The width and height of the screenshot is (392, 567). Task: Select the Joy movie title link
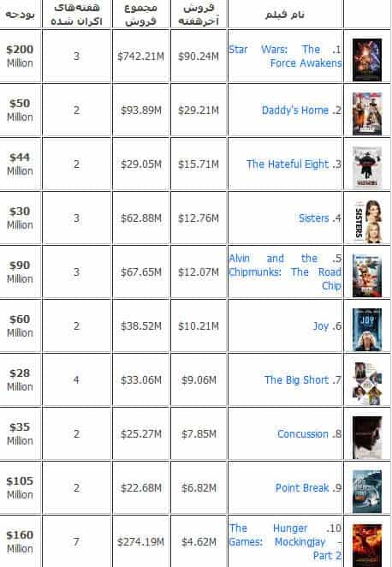coord(320,326)
